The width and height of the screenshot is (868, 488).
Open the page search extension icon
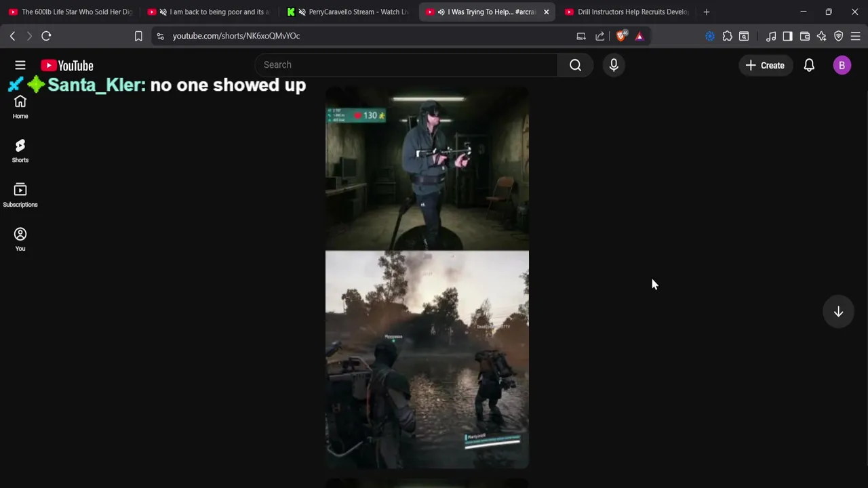[x=744, y=36]
